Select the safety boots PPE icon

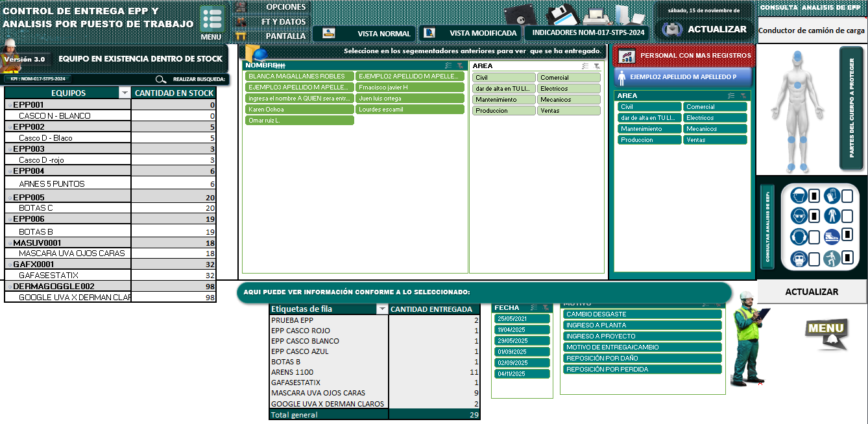pos(832,236)
